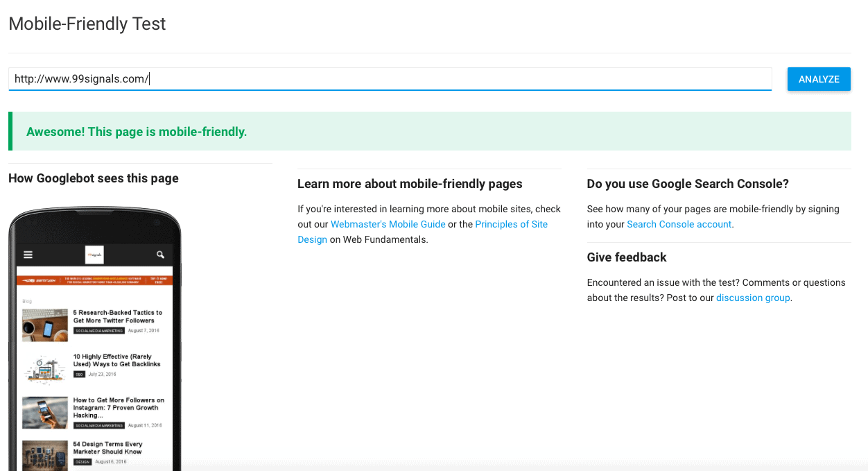Follow the Search Console account link

point(679,224)
